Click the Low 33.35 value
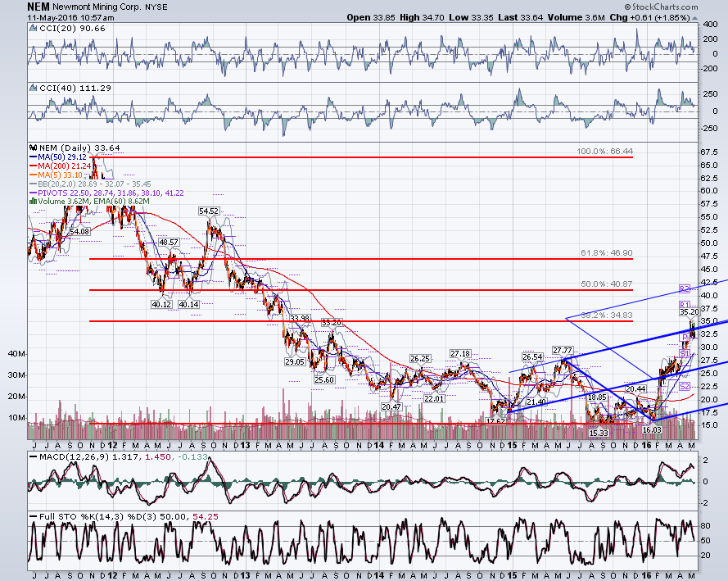 tap(471, 18)
